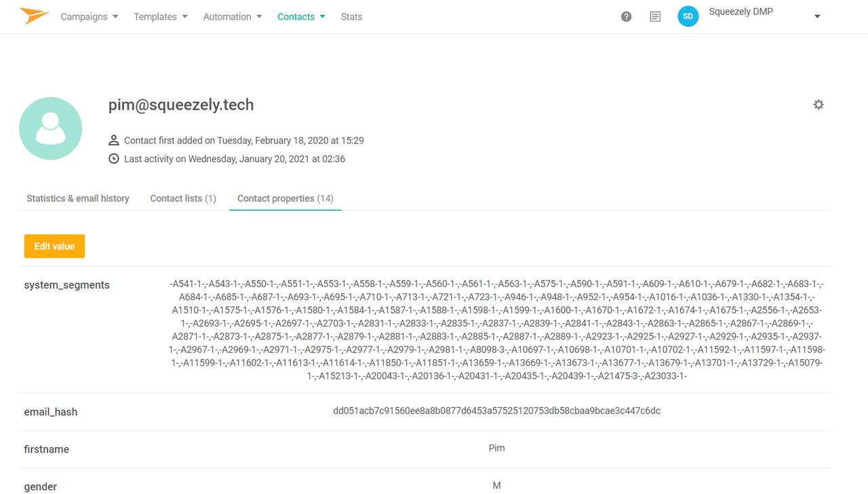Click the firstname property label
The width and height of the screenshot is (868, 494).
[x=47, y=449]
